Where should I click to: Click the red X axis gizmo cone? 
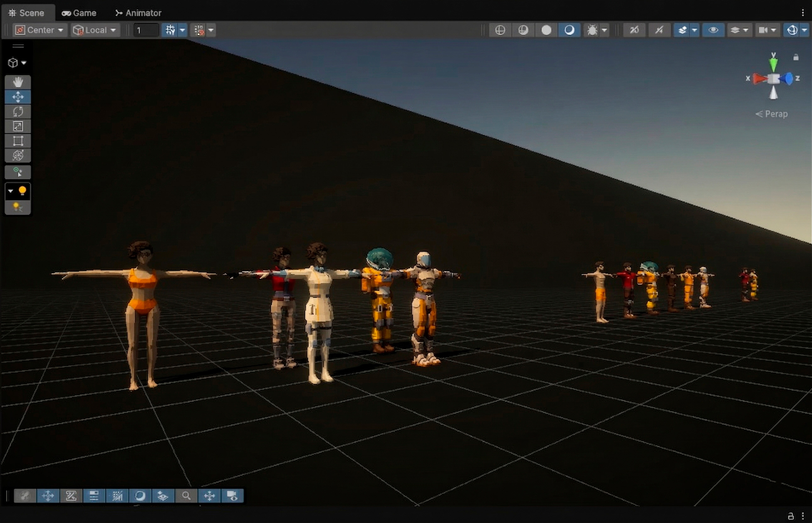coord(760,79)
